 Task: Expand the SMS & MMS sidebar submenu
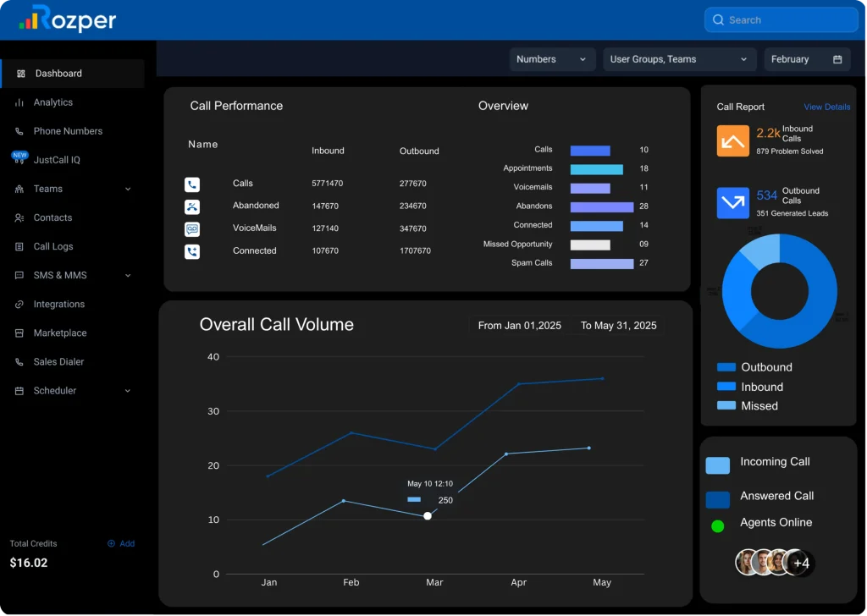128,276
